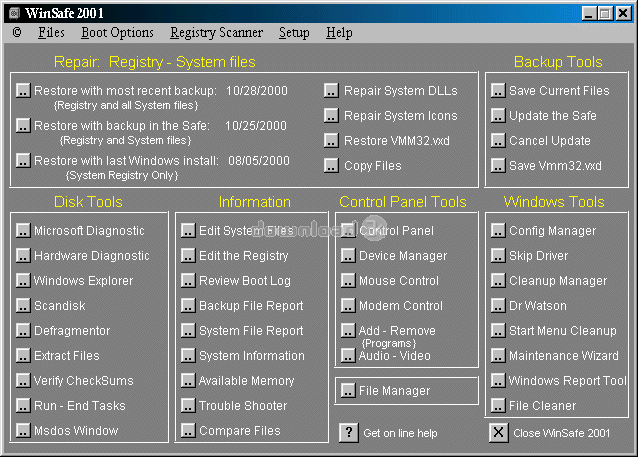638x457 pixels.
Task: Open the Control Panel button
Action: (x=348, y=230)
